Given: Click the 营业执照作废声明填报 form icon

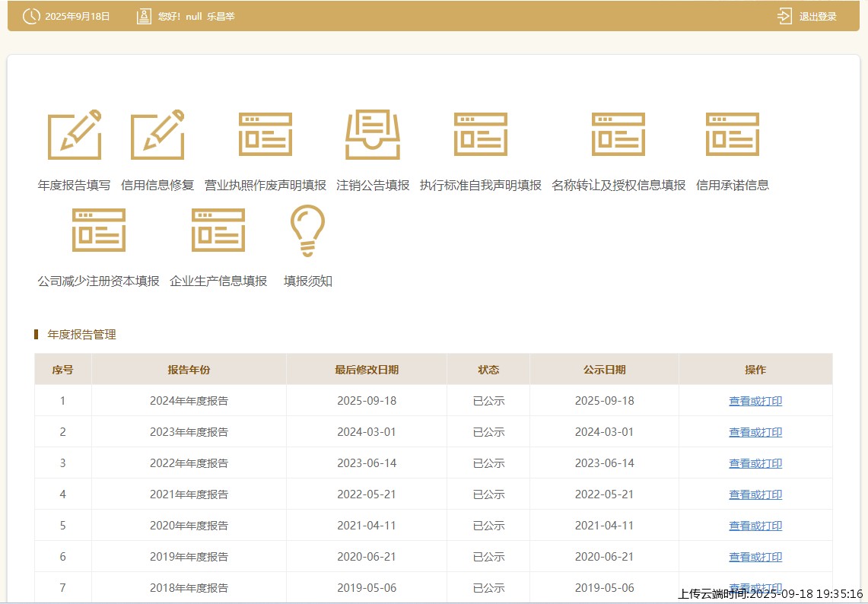Looking at the screenshot, I should 265,135.
